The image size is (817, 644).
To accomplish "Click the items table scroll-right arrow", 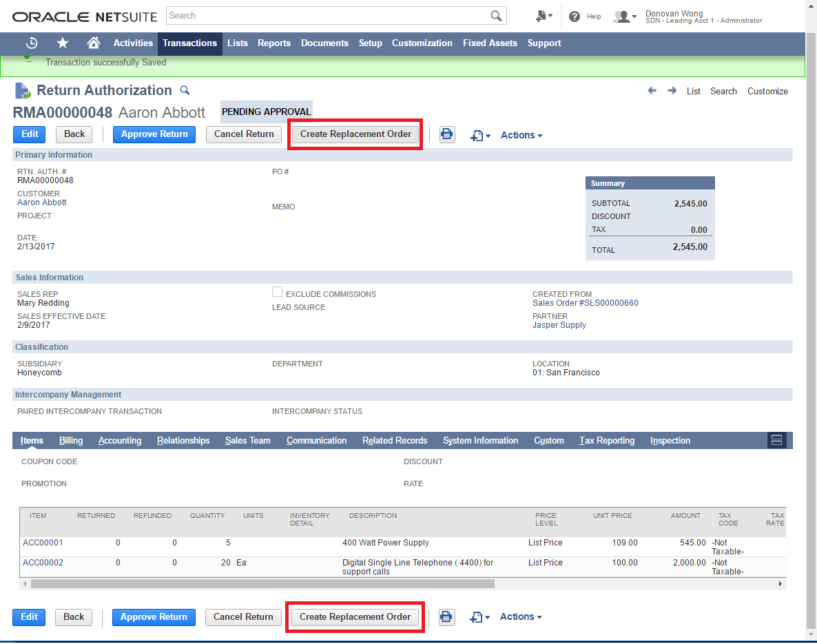I will pyautogui.click(x=780, y=583).
